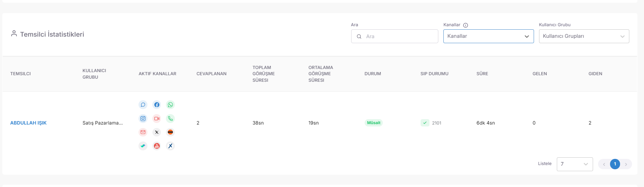Click the magnifier icon in Ara field
The image size is (644, 187).
click(359, 36)
